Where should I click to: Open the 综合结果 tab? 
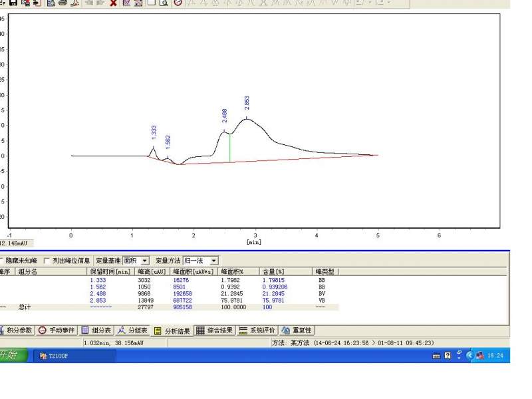click(215, 330)
